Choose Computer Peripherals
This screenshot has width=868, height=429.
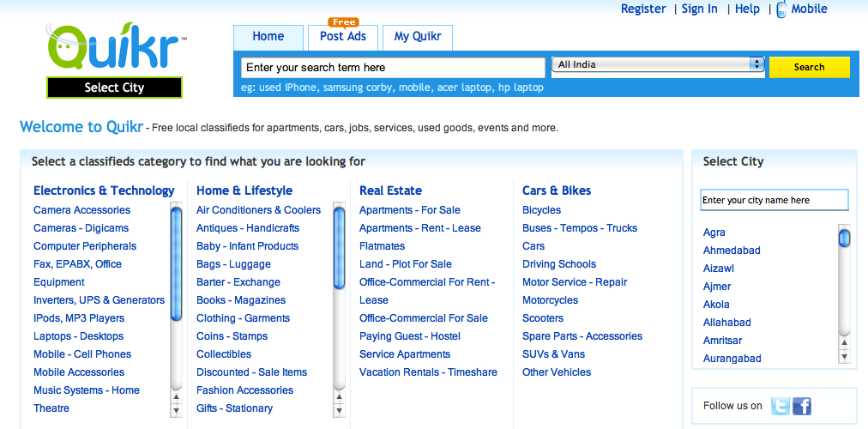point(85,245)
